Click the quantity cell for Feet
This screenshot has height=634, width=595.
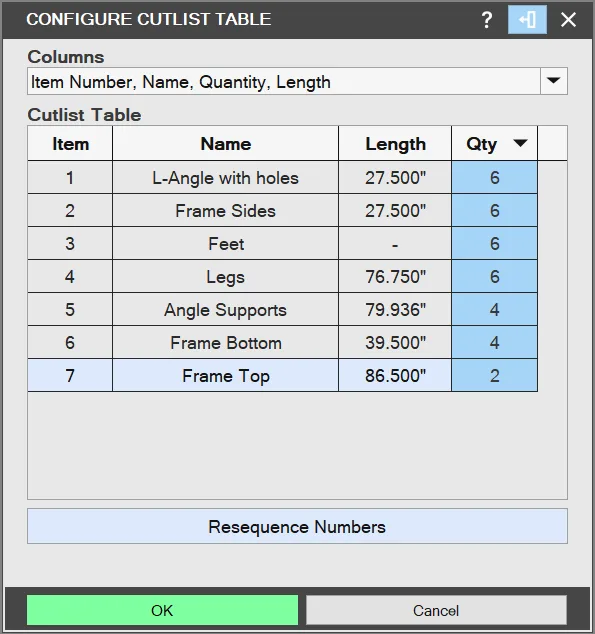click(x=494, y=244)
